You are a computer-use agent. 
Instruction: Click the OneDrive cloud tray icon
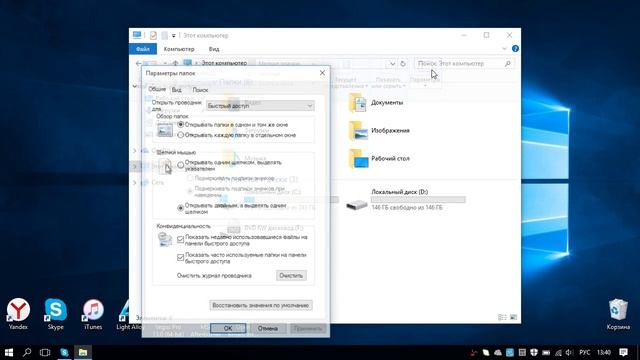pyautogui.click(x=498, y=353)
